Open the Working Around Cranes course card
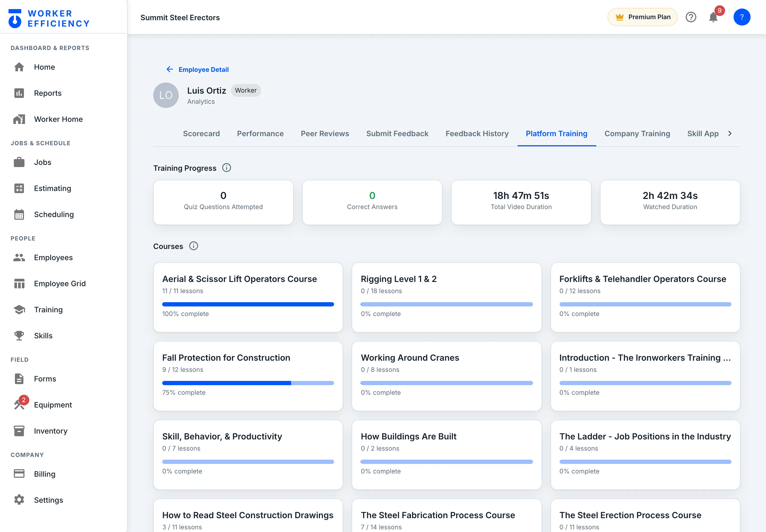The height and width of the screenshot is (532, 766). (x=447, y=376)
